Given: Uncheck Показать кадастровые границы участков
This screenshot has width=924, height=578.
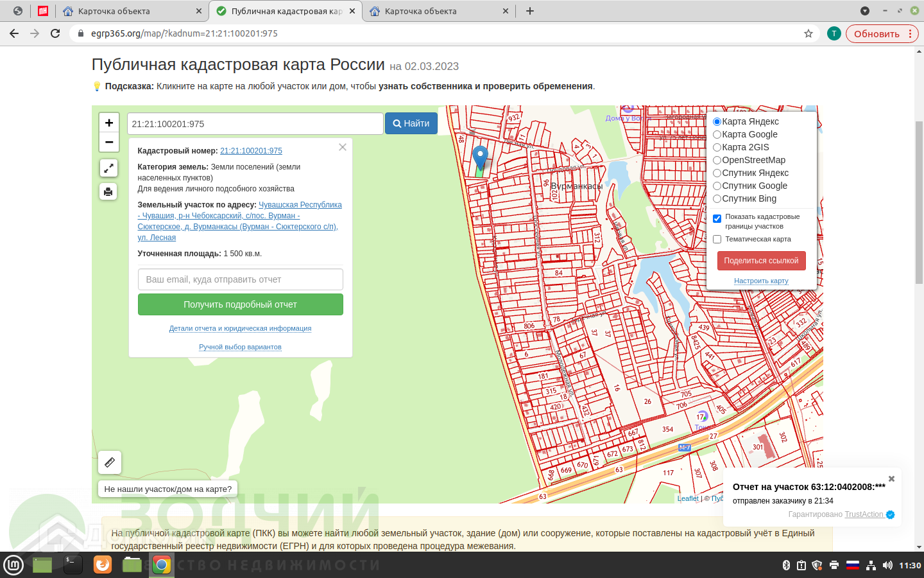Looking at the screenshot, I should point(717,218).
